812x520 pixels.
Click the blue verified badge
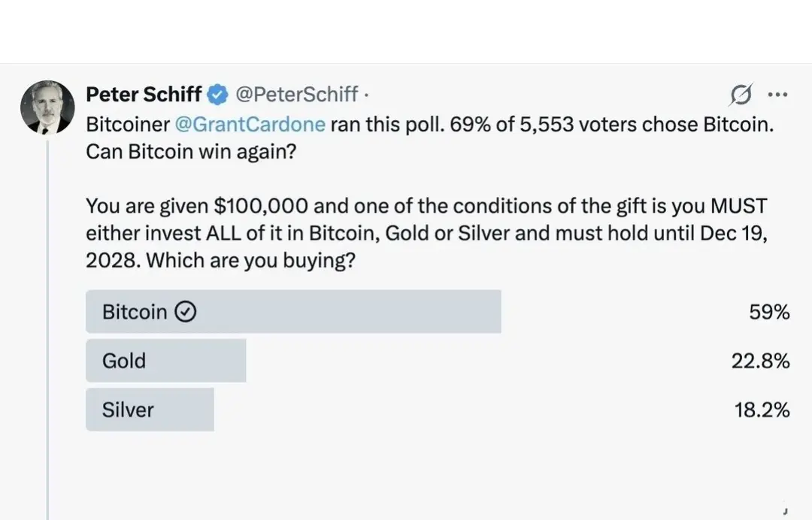218,95
